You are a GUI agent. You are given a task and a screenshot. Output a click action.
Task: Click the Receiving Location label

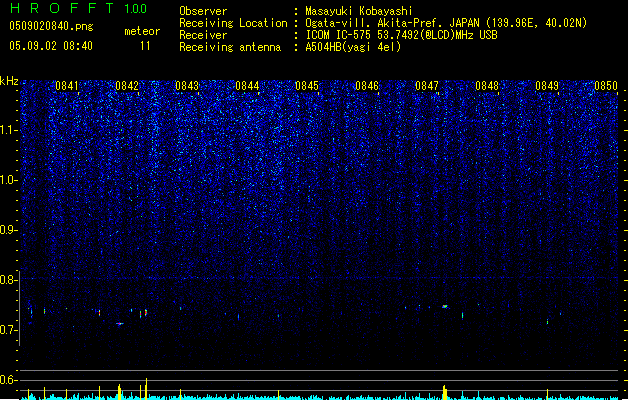tap(233, 23)
